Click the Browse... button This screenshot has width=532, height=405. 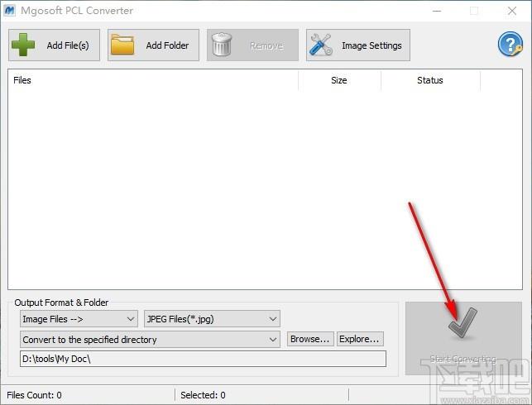click(x=310, y=339)
